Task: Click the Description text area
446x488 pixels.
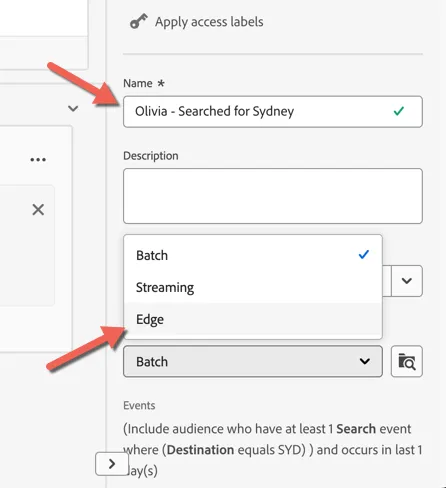Action: pyautogui.click(x=273, y=196)
